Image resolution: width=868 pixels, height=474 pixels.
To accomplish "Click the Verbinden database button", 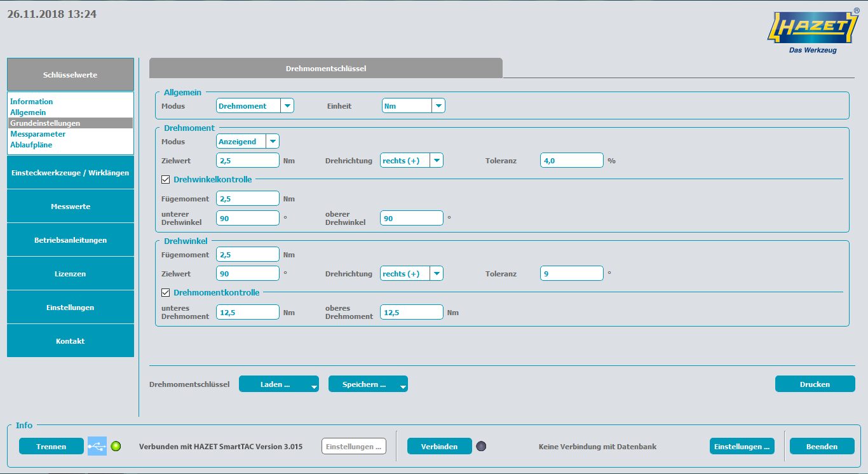I will pyautogui.click(x=439, y=447).
